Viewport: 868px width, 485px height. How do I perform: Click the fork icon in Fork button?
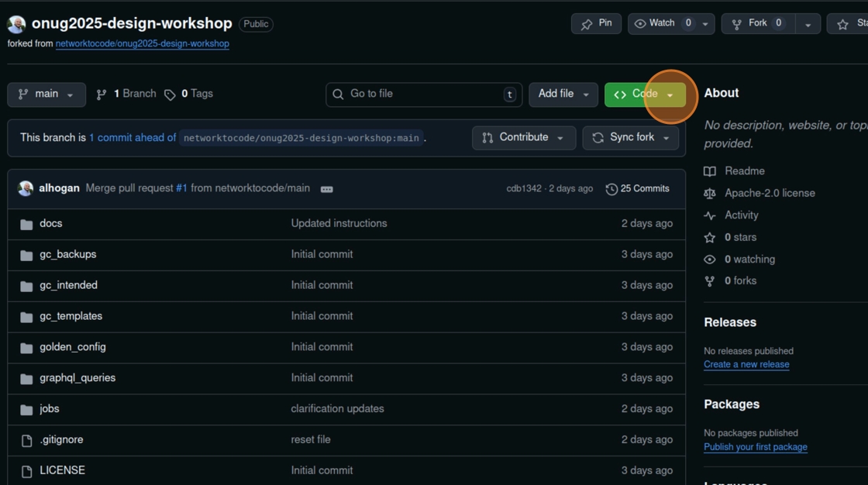pyautogui.click(x=737, y=24)
